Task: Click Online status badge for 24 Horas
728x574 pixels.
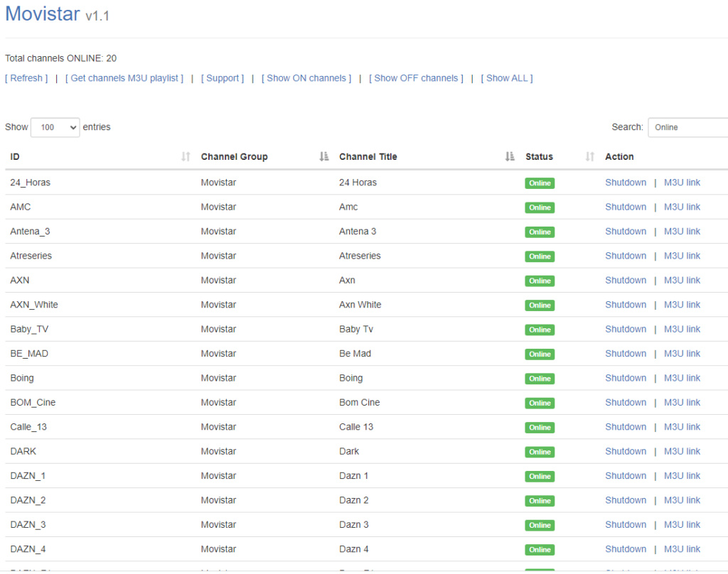Action: 540,183
